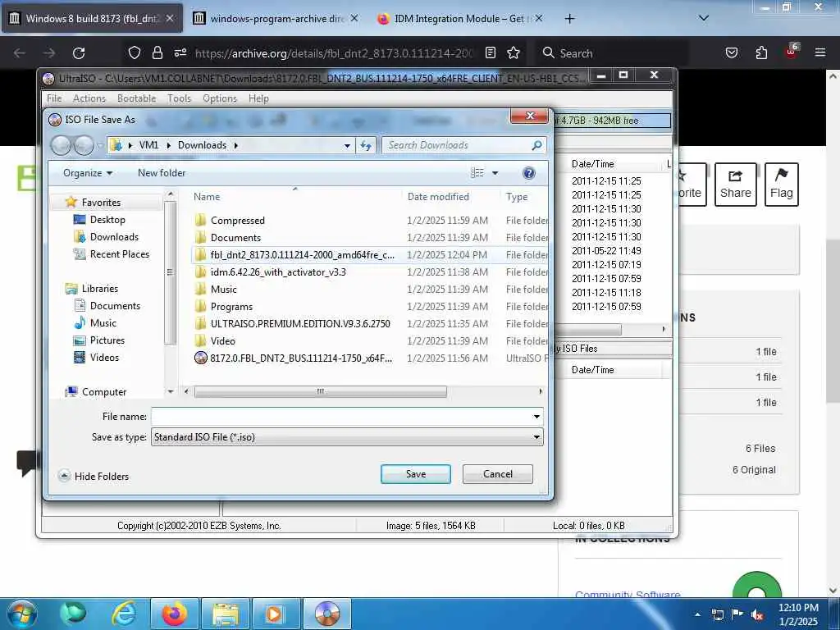Screen dimensions: 840x630
Task: Open the dialog help icon
Action: click(x=528, y=173)
